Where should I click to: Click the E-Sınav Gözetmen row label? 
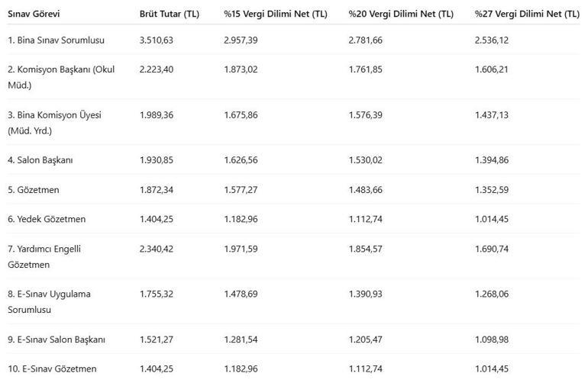[52, 369]
